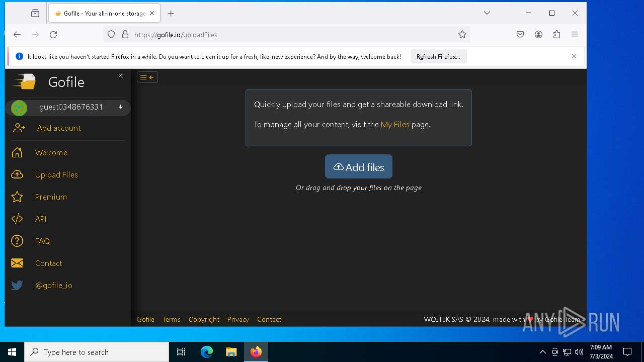Open the Extensions puzzle icon
This screenshot has height=362, width=644.
[x=556, y=35]
